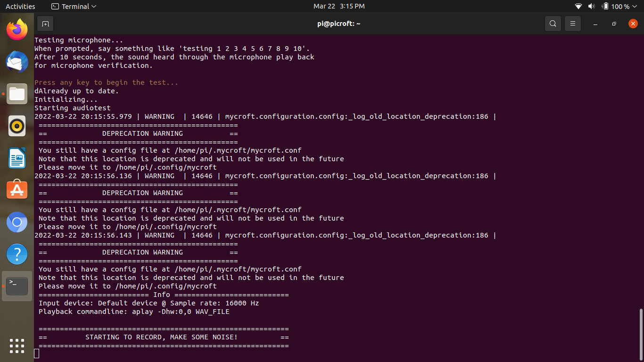This screenshot has height=362, width=644.
Task: Click the 'Testing microphone...' line
Action: tap(79, 40)
